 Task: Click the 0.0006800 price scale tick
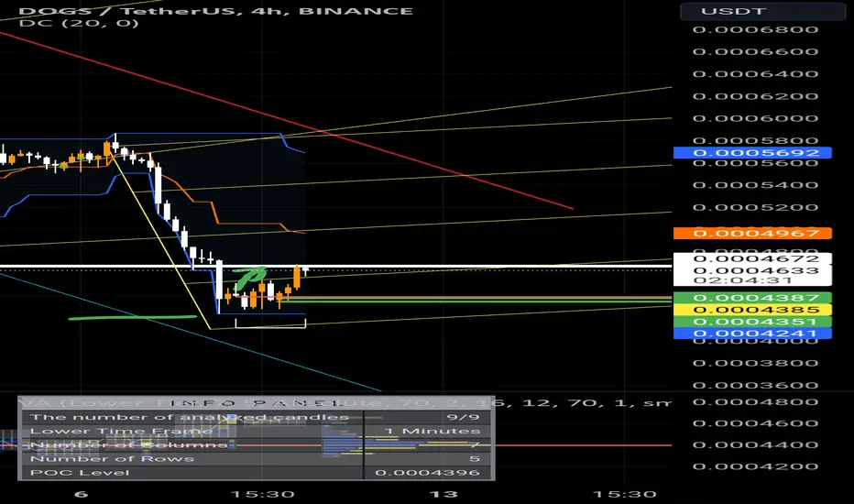pos(755,29)
